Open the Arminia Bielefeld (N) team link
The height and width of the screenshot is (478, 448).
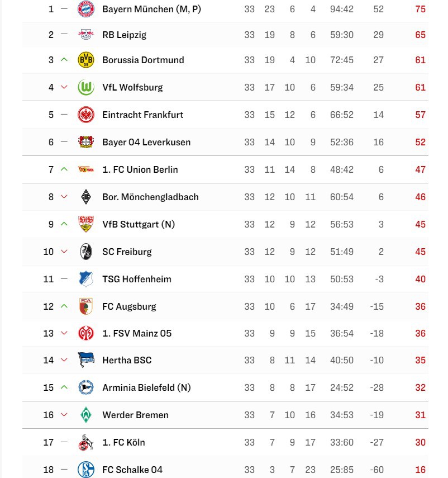click(146, 387)
